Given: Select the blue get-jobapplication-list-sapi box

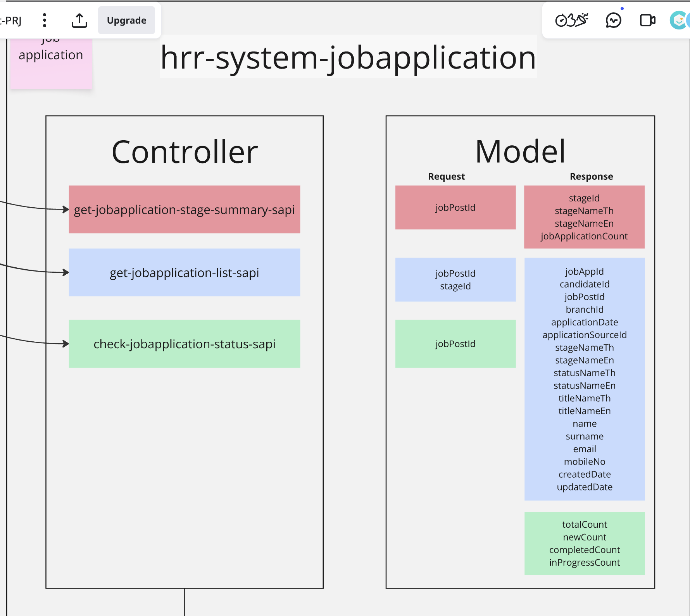Looking at the screenshot, I should tap(185, 273).
